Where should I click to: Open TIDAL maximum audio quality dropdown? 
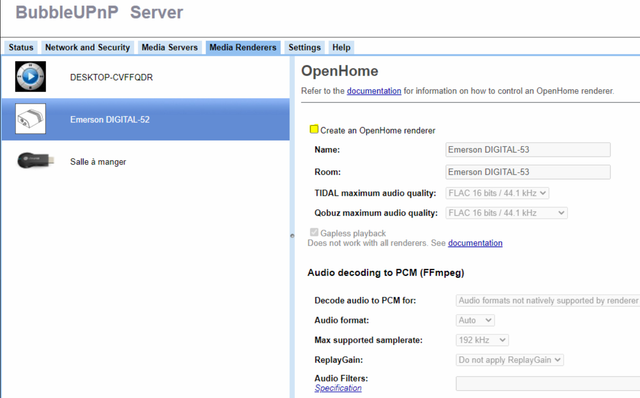497,193
